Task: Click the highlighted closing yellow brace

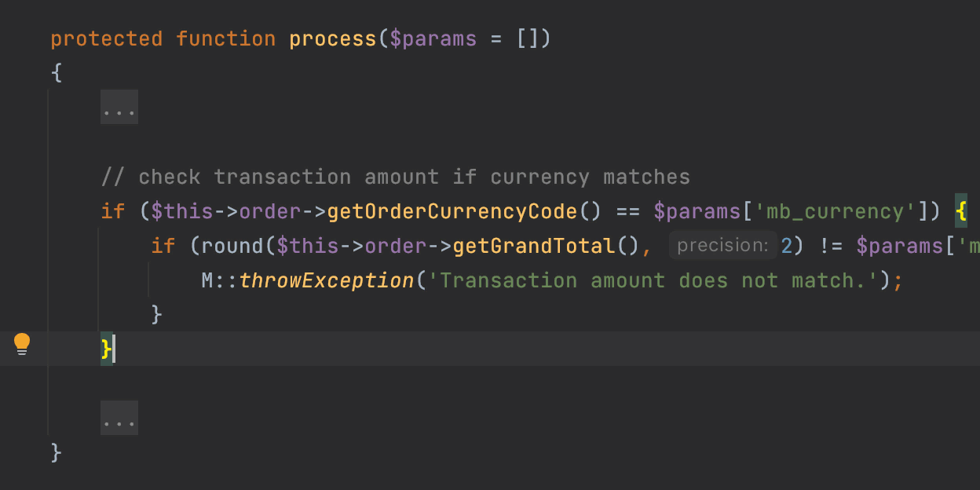Action: tap(106, 349)
